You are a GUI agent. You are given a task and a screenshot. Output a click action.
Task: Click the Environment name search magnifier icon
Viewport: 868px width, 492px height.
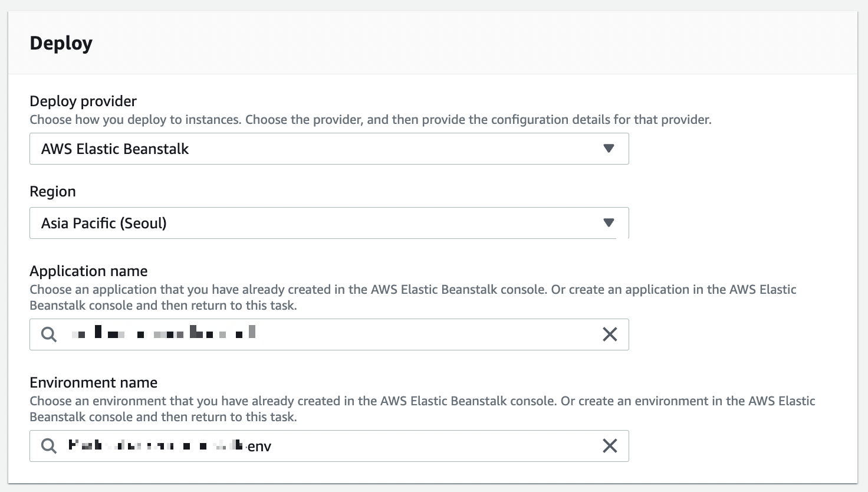[49, 446]
